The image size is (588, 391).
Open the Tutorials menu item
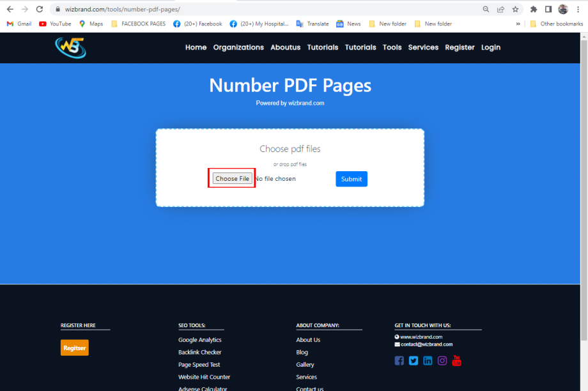coord(323,47)
